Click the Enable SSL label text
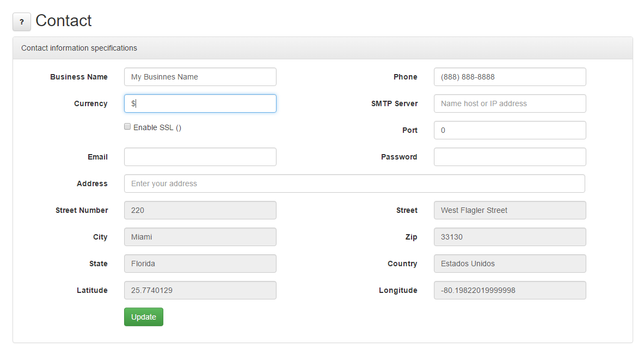The height and width of the screenshot is (355, 644). tap(157, 128)
